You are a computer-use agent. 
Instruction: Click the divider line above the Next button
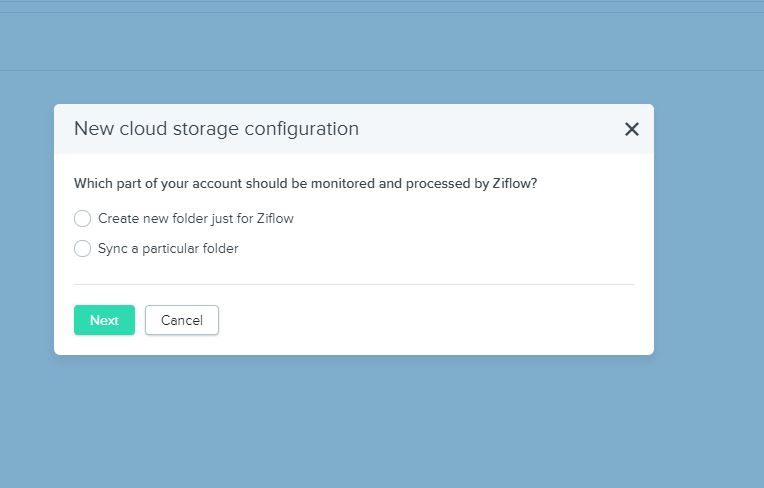click(354, 284)
